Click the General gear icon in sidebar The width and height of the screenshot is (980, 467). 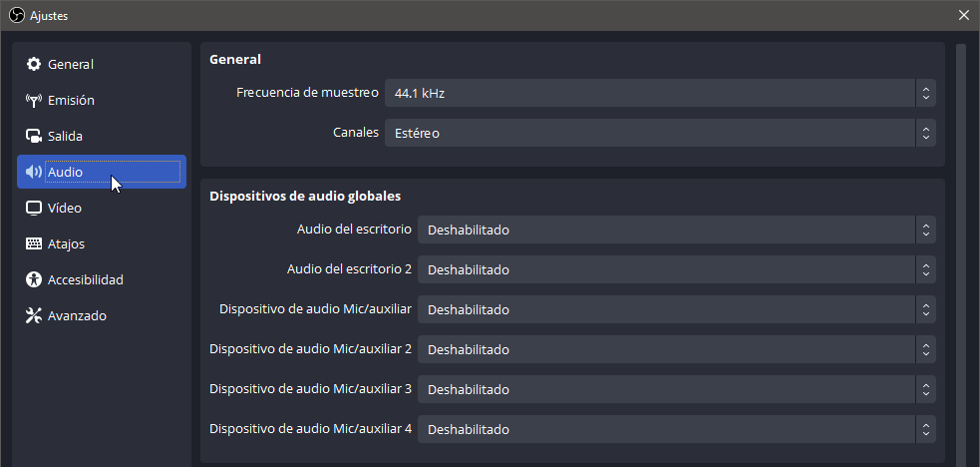pos(33,64)
